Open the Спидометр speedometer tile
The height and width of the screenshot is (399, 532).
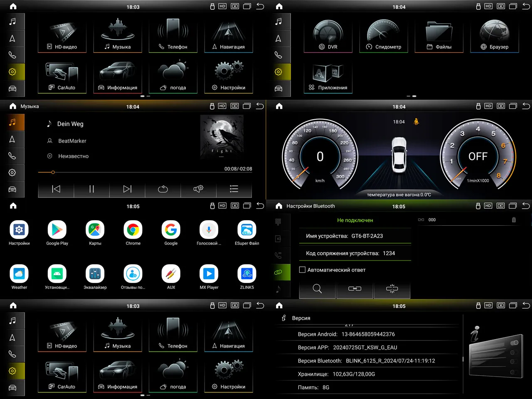[x=383, y=36]
